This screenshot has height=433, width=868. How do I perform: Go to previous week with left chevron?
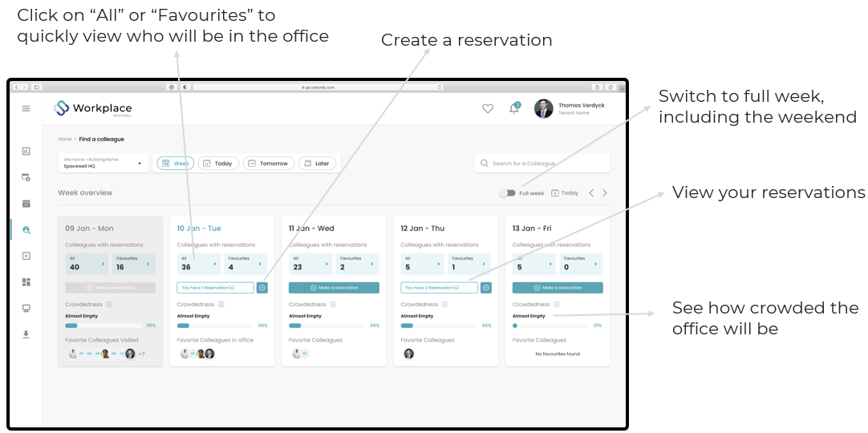coord(591,193)
